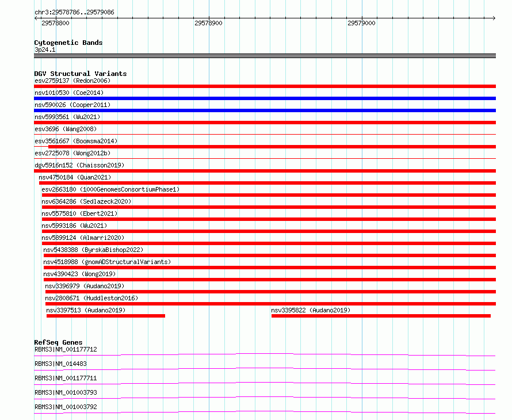The width and height of the screenshot is (512, 420).
Task: Click the gray 3p24.1 cytogenetic band bar
Action: coord(265,56)
